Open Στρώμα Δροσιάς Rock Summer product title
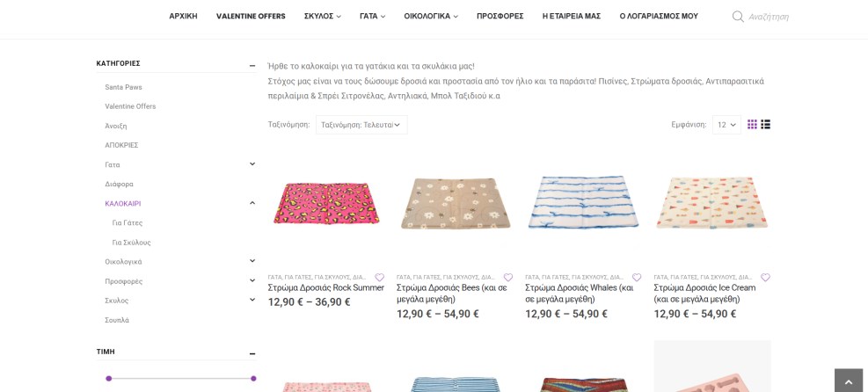The height and width of the screenshot is (392, 868). [326, 287]
